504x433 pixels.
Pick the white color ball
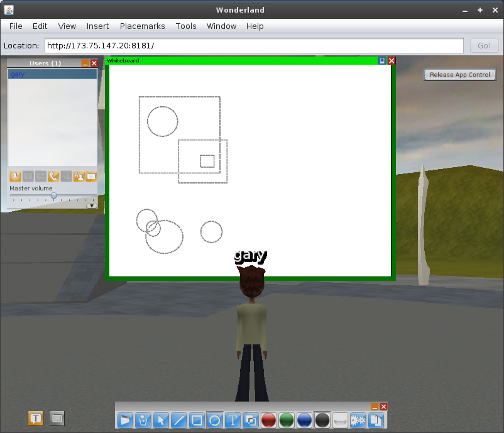pos(341,420)
